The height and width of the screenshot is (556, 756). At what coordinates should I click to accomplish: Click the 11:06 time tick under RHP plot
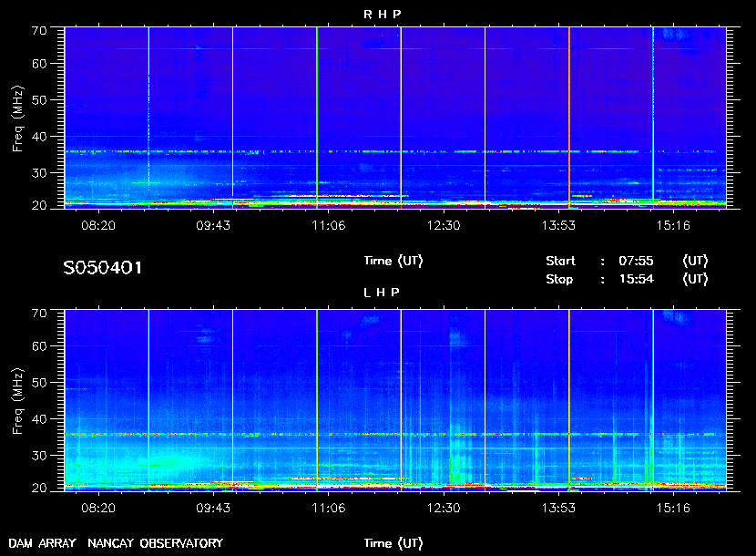(328, 225)
